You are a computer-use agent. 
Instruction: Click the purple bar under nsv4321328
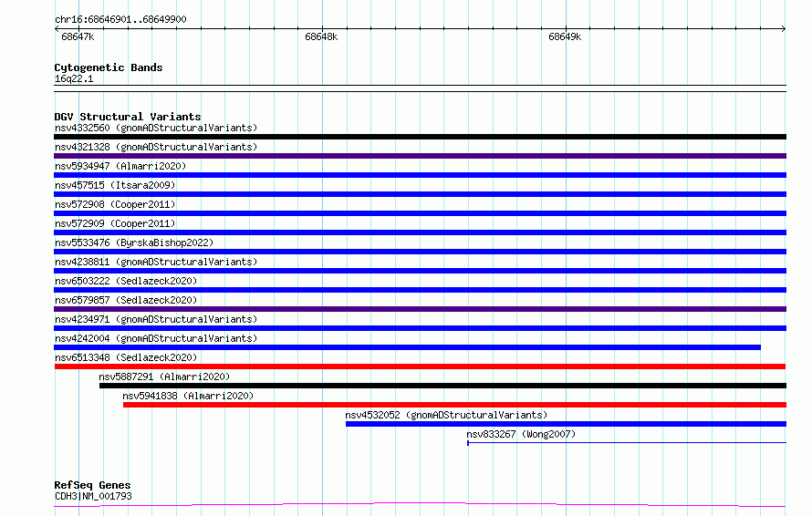coord(420,156)
